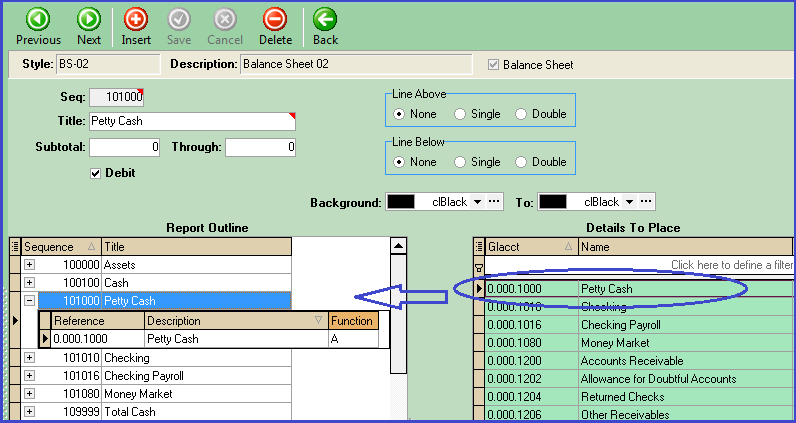Screen dimensions: 796x423
Task: Collapse the Petty Cash outline row
Action: tap(29, 301)
